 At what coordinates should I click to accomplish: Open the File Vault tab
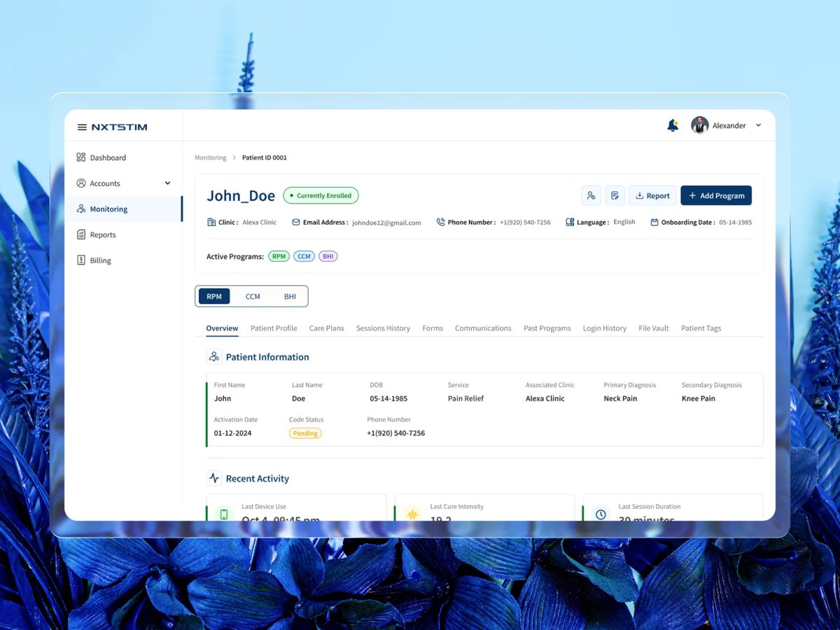(x=654, y=328)
